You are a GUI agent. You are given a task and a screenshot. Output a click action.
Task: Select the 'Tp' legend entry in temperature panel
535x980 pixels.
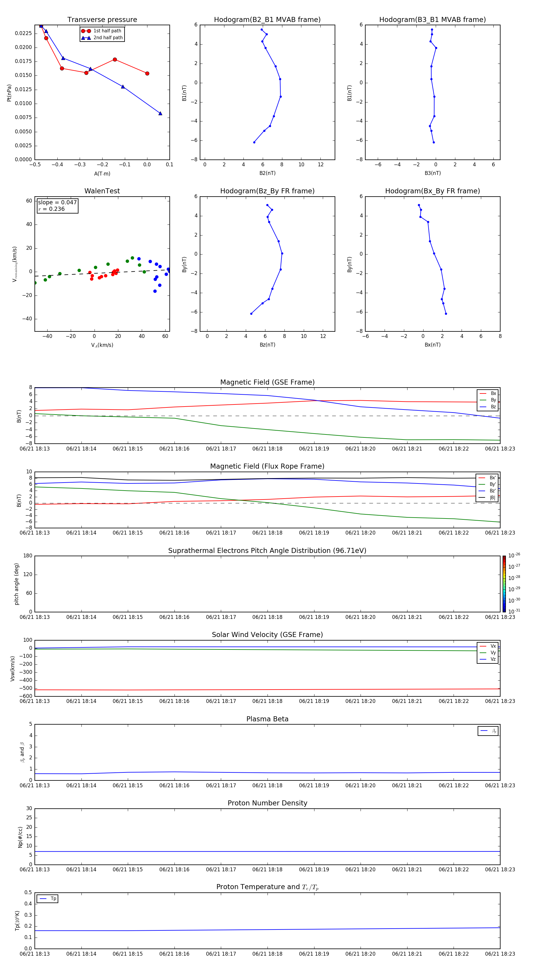pyautogui.click(x=48, y=899)
